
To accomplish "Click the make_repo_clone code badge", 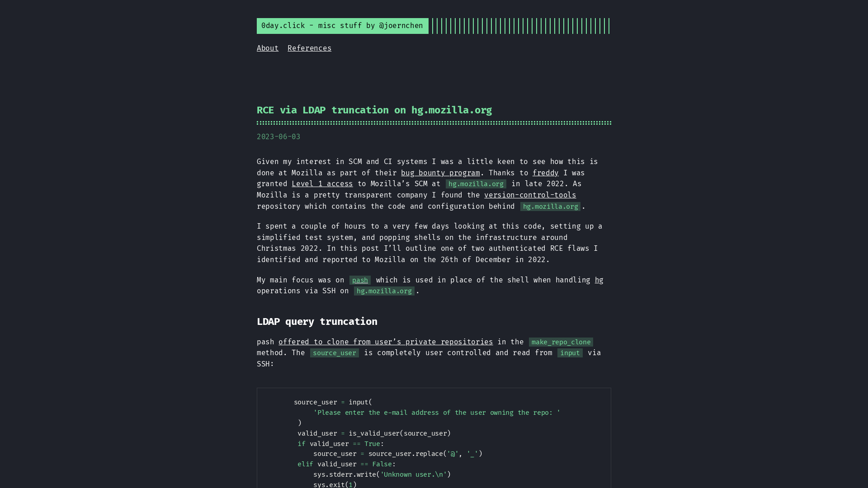I will [x=561, y=342].
